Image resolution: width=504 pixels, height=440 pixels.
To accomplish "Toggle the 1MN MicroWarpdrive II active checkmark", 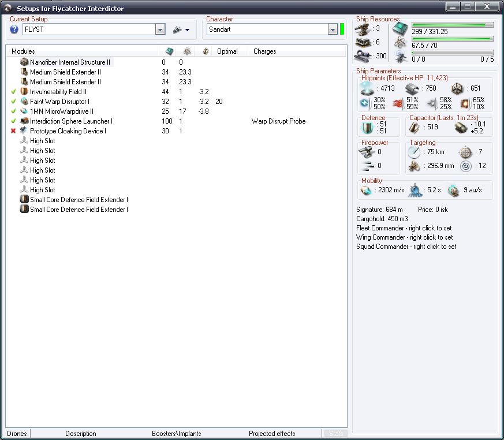I will (13, 111).
